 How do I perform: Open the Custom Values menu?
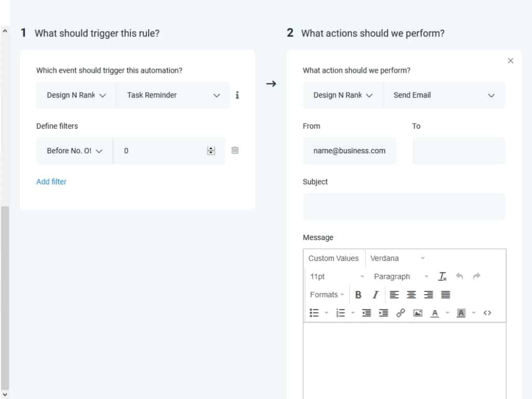click(x=334, y=258)
